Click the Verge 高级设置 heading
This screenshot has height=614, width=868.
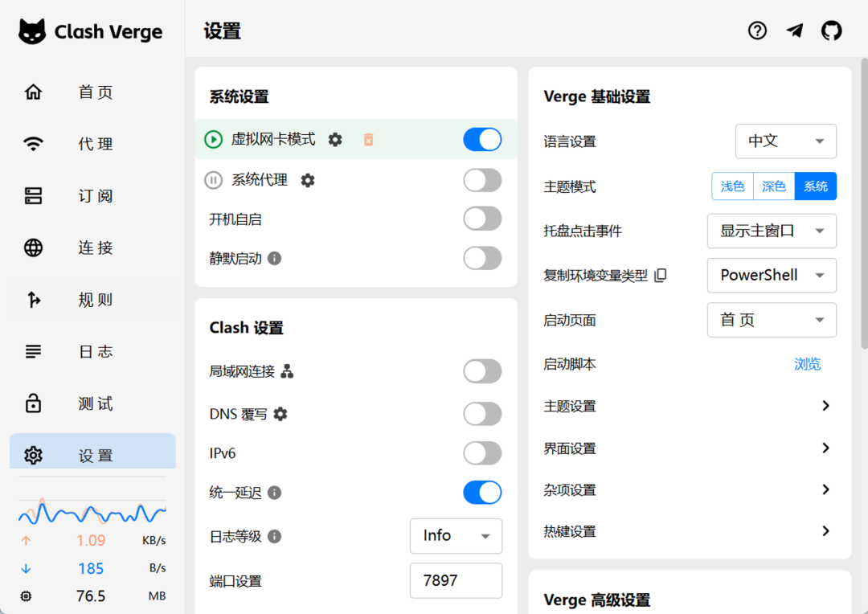click(x=596, y=600)
